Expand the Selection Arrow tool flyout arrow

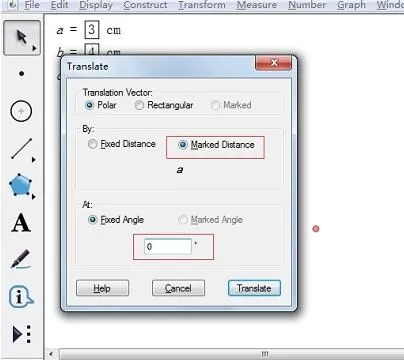pyautogui.click(x=34, y=49)
